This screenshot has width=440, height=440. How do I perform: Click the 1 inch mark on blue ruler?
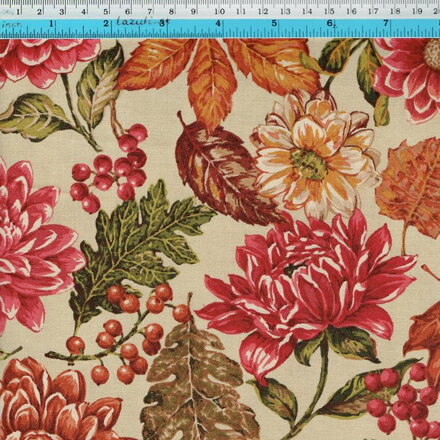coord(52,24)
